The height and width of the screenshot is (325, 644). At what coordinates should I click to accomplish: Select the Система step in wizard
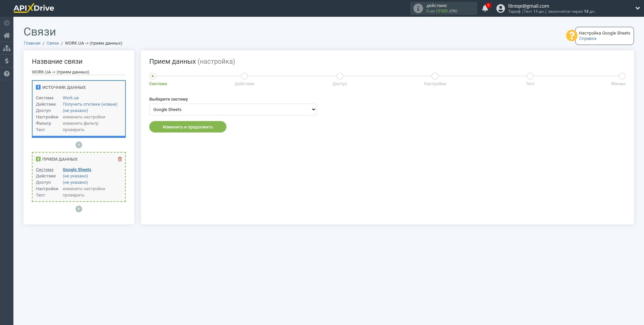point(153,76)
